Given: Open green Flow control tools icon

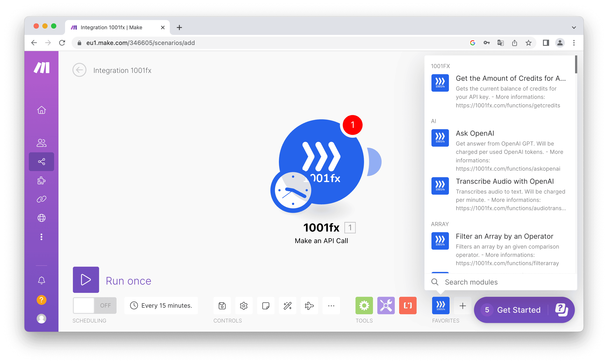Looking at the screenshot, I should point(364,306).
